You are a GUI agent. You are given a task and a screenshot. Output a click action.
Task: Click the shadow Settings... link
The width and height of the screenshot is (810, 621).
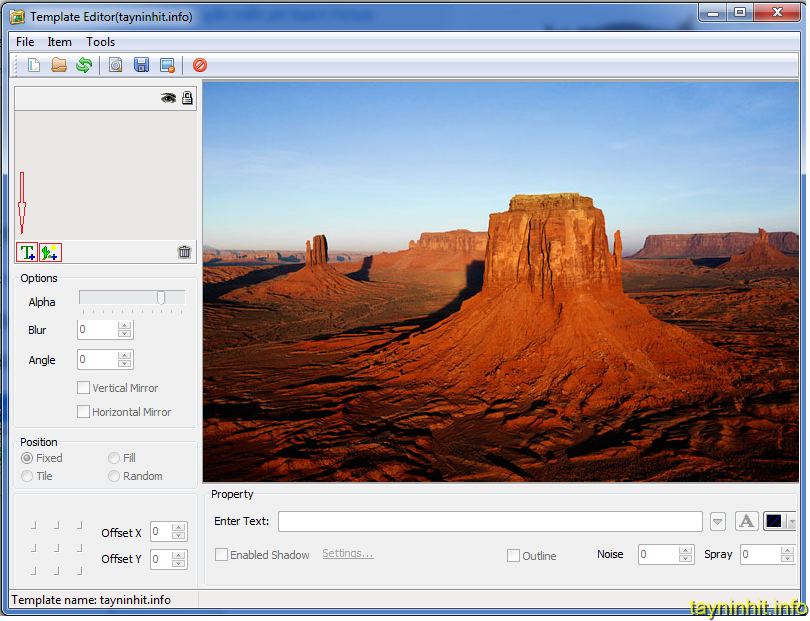347,554
